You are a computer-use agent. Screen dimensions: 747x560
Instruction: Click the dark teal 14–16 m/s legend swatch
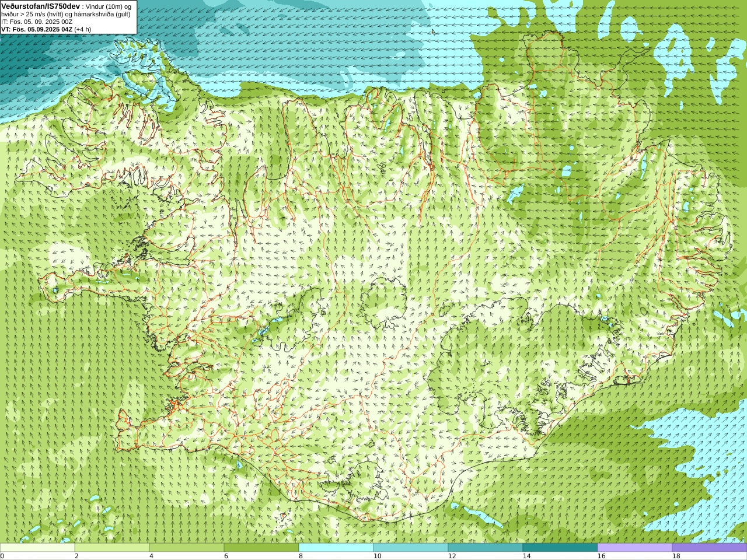coord(560,548)
